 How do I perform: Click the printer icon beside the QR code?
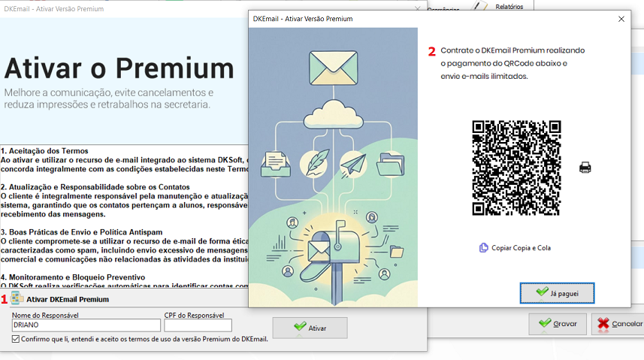pyautogui.click(x=585, y=168)
